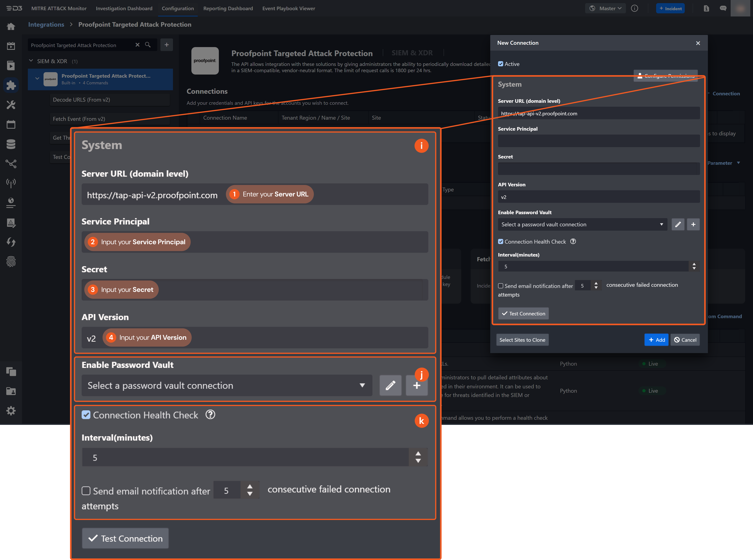Switch to the Investigation Dashboard tab
The width and height of the screenshot is (753, 560).
(124, 8)
